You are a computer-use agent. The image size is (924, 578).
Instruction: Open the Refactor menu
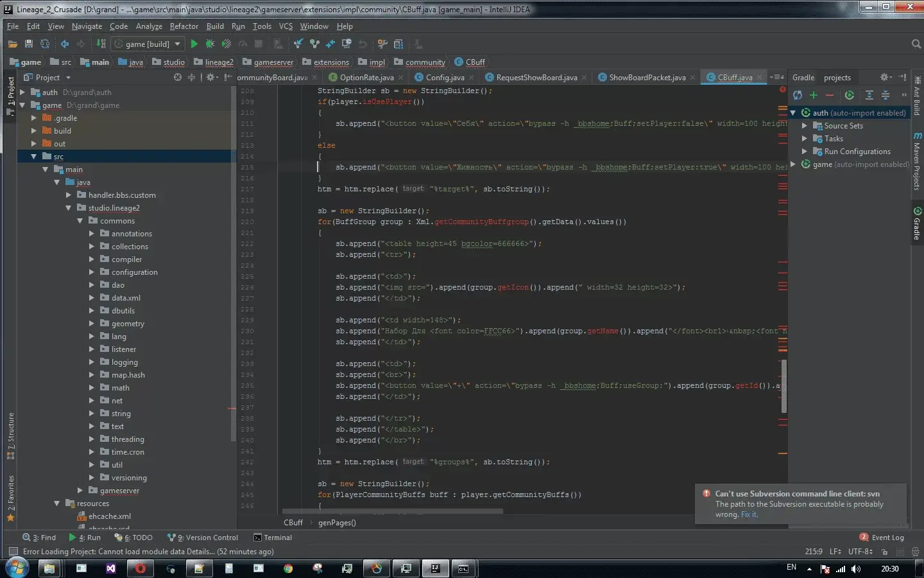tap(184, 26)
